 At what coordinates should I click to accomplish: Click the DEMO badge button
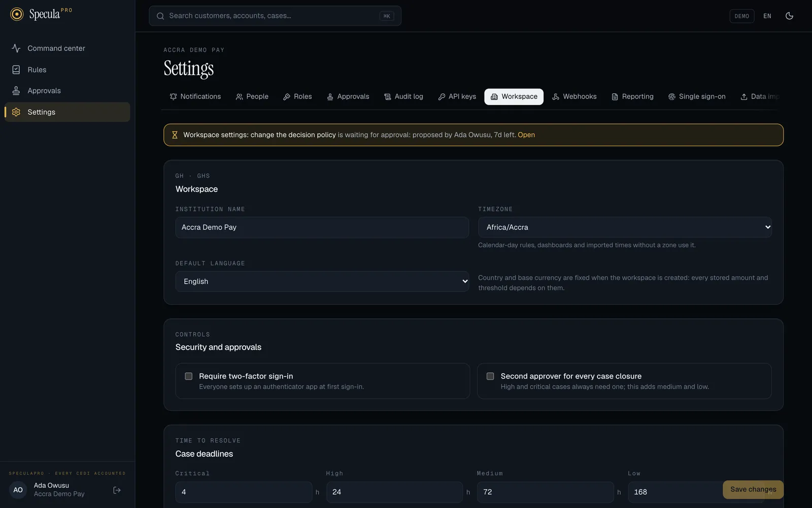pyautogui.click(x=741, y=16)
